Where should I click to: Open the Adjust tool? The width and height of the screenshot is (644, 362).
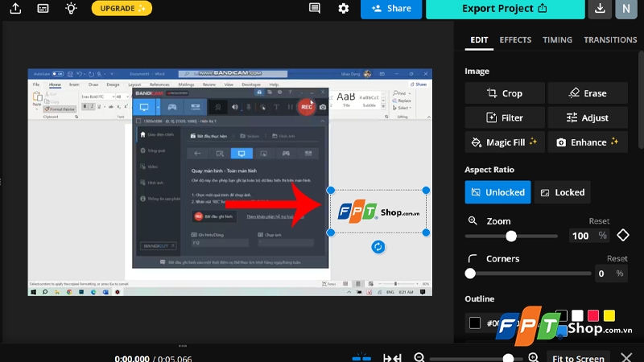588,117
